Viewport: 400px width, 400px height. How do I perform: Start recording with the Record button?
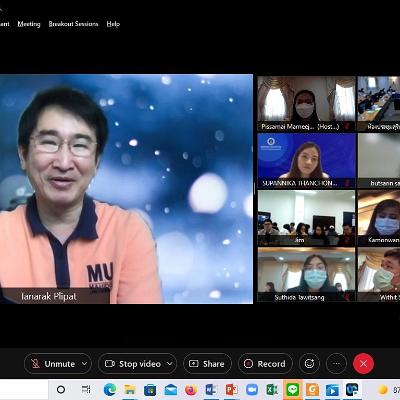coord(265,364)
